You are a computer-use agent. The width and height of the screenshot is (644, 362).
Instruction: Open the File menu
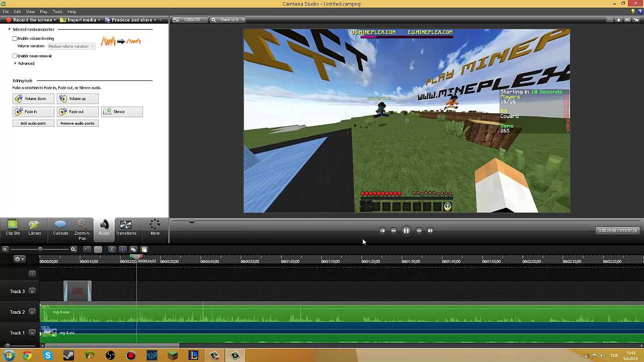pyautogui.click(x=6, y=12)
